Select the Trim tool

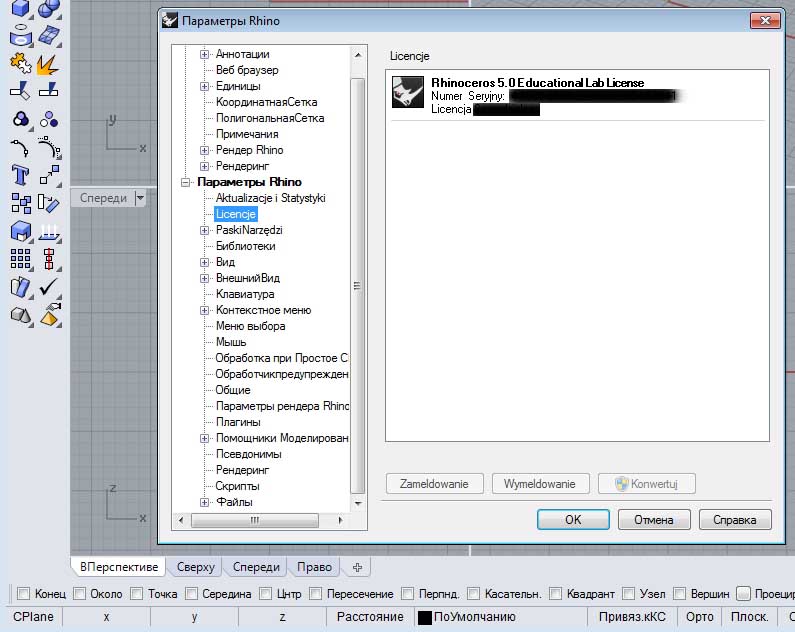(20, 90)
